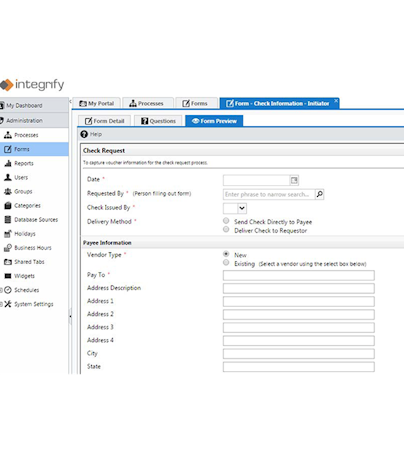Open the Groups people icon
404x450 pixels.
tap(8, 191)
